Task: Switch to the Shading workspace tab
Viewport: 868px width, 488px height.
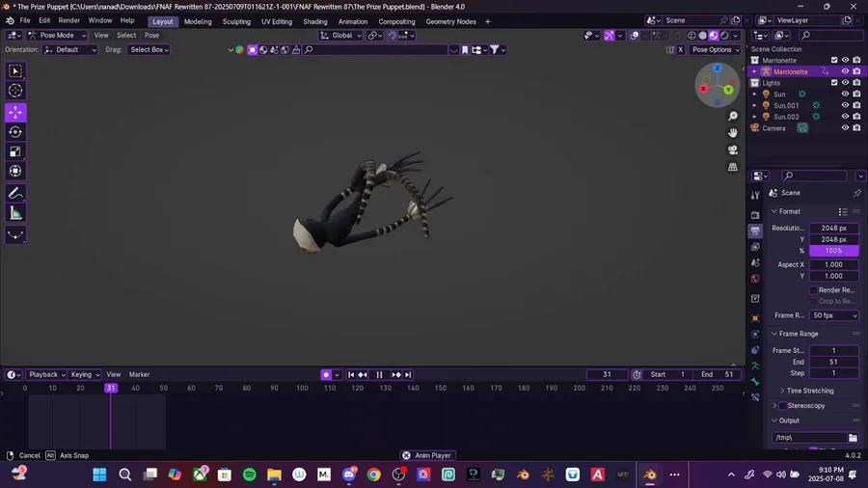Action: tap(315, 21)
